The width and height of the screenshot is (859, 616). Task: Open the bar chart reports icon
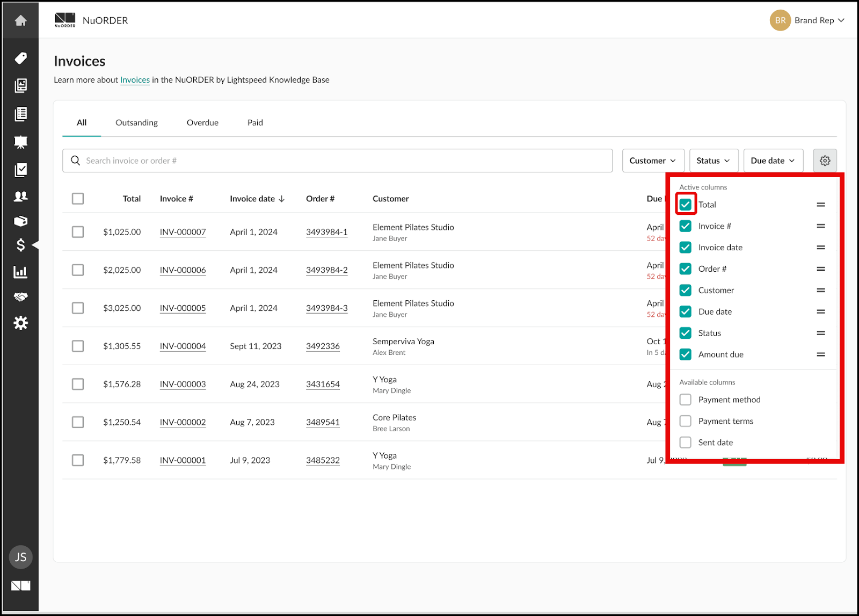20,272
